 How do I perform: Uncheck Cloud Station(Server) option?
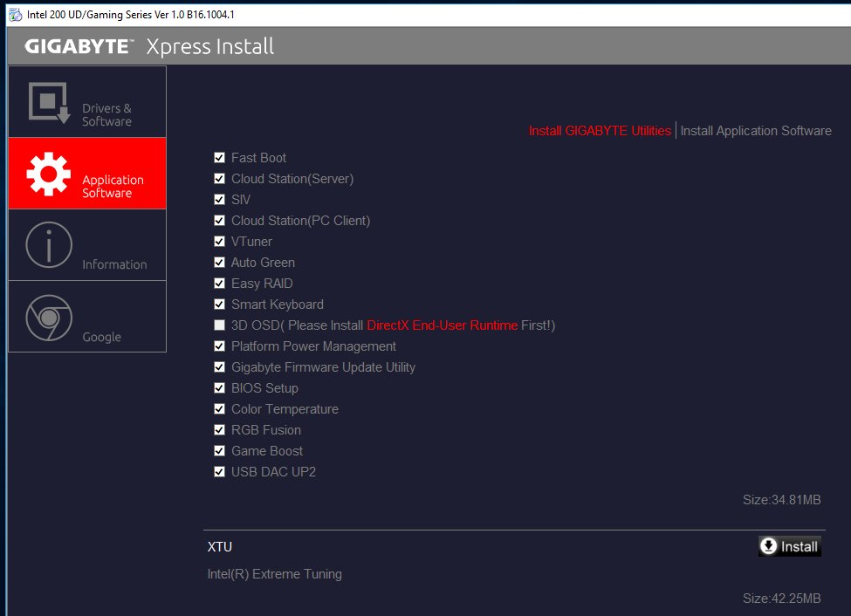coord(219,179)
